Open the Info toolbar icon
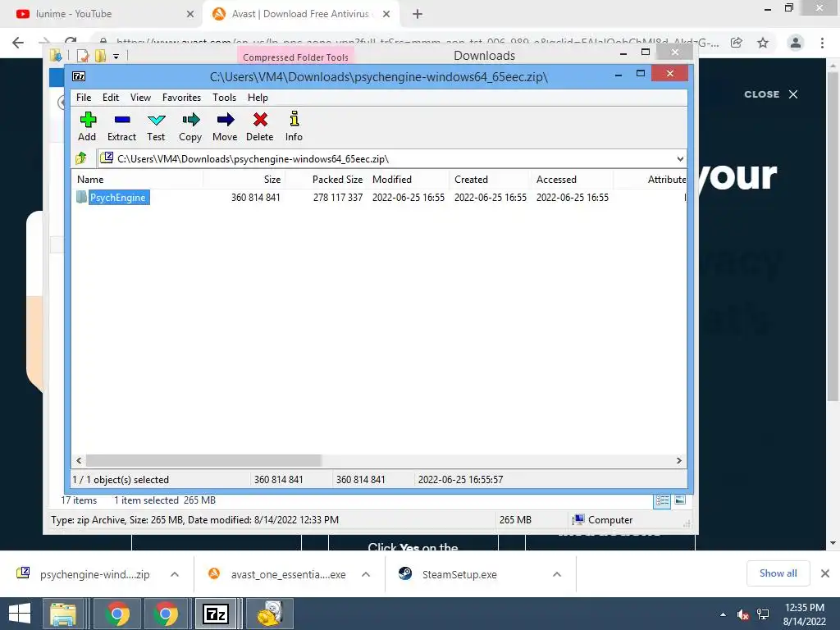Screen dimensions: 840x630 click(294, 126)
